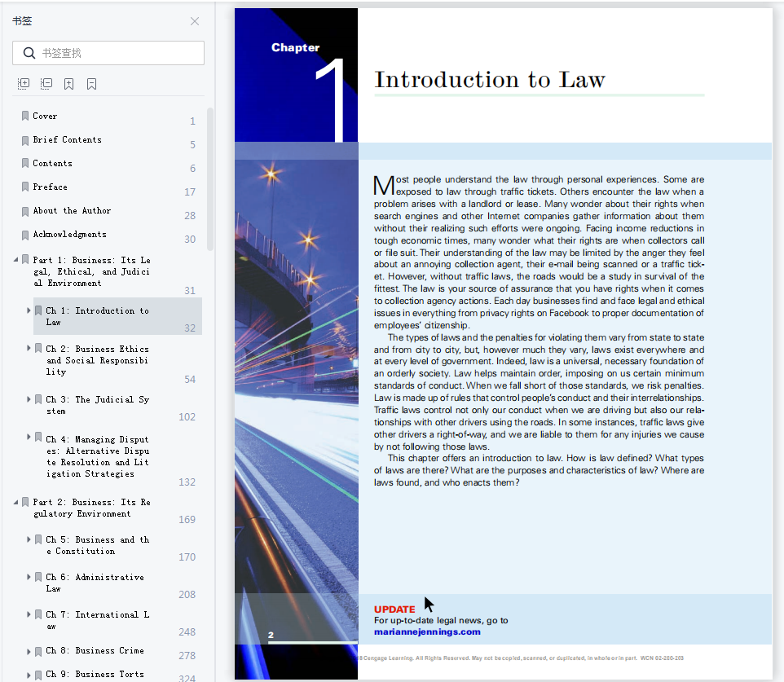Viewport: 784px width, 682px height.
Task: Click the red "UPDATE" label on the page
Action: 394,609
